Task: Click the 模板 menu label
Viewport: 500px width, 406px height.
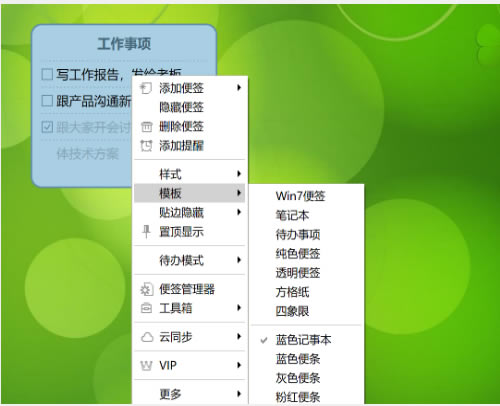Action: tap(170, 193)
